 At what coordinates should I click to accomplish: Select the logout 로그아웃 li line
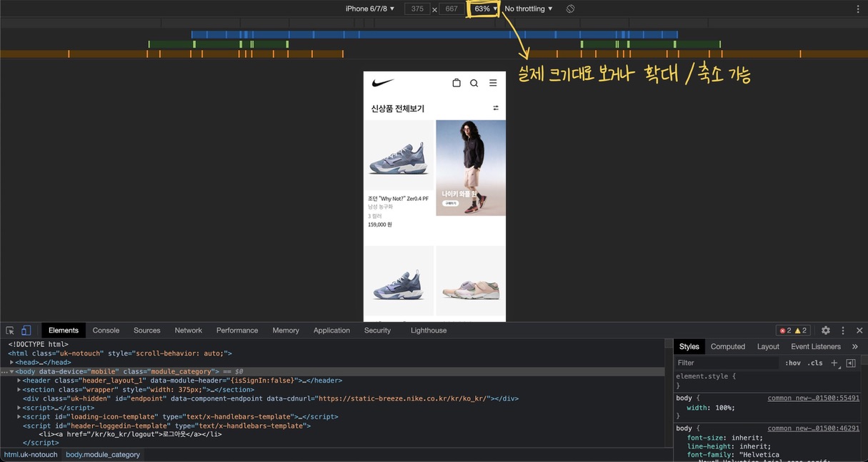tap(130, 434)
